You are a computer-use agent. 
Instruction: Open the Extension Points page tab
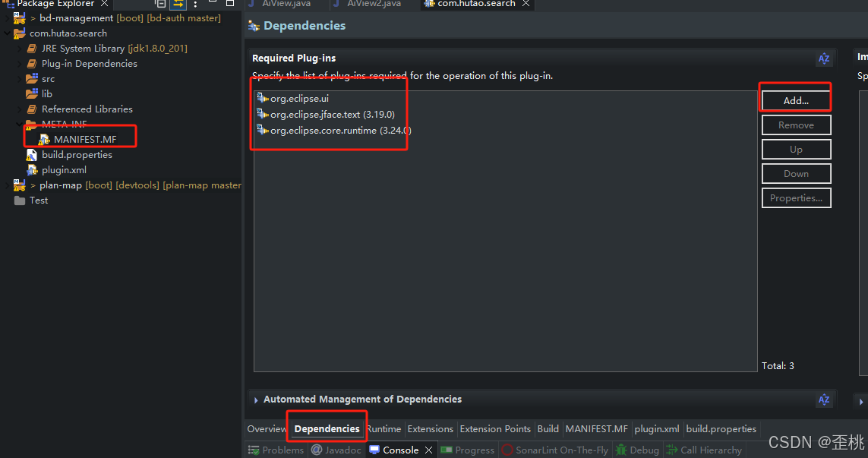[x=495, y=428]
